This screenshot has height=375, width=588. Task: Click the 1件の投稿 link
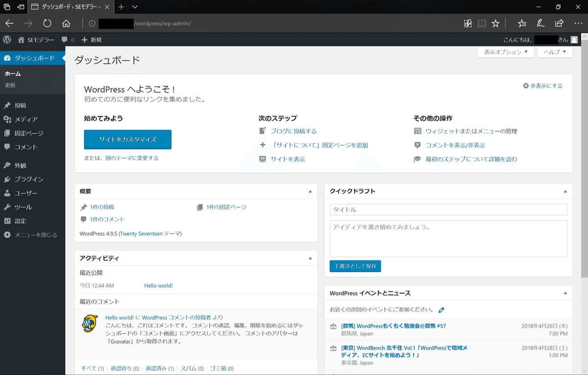pos(102,207)
